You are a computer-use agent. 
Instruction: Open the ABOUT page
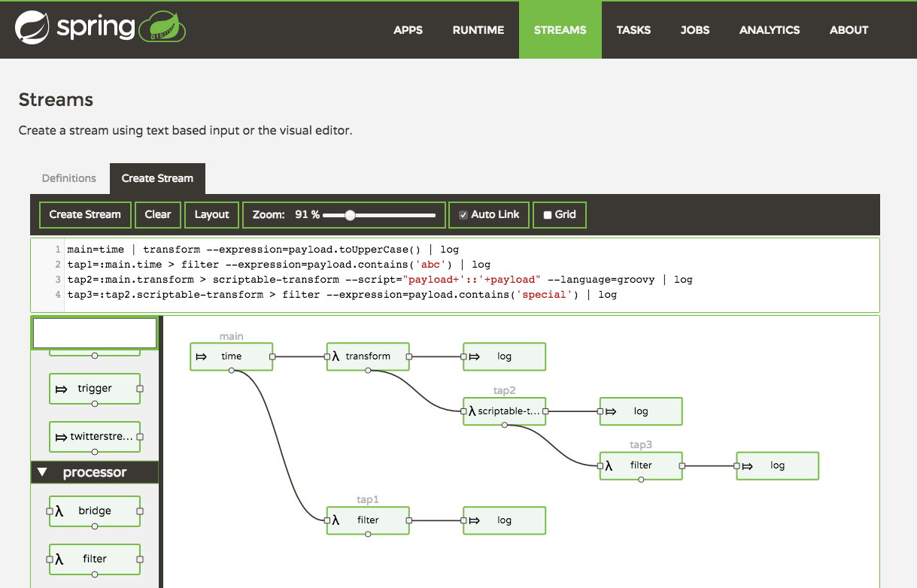849,30
